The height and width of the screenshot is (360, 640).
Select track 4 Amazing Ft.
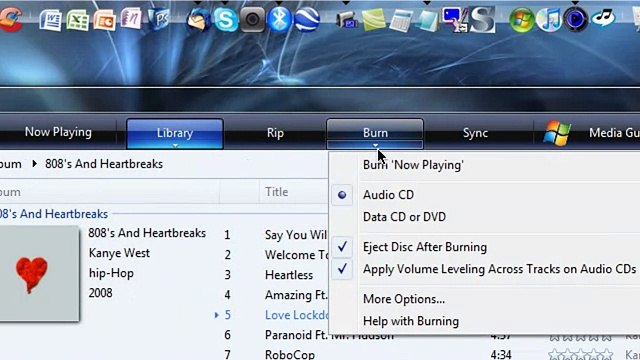tap(296, 295)
